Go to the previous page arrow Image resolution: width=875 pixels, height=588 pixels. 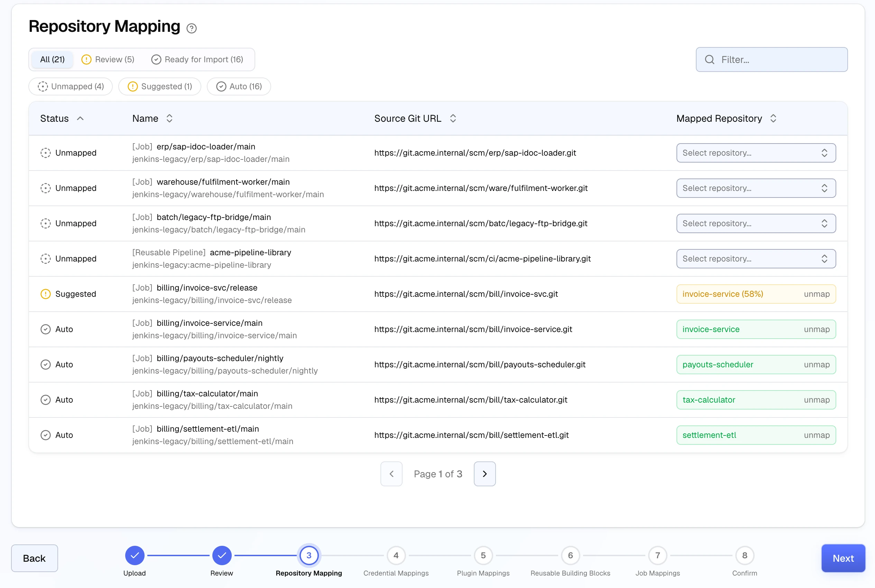click(392, 474)
